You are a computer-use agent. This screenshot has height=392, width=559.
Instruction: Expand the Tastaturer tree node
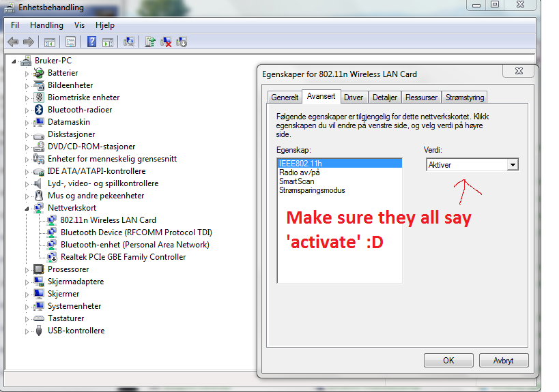[27, 319]
